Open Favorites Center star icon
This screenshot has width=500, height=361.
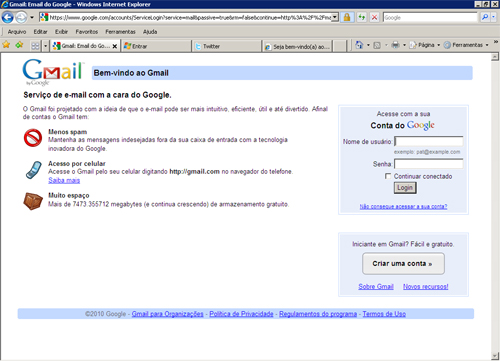point(6,45)
